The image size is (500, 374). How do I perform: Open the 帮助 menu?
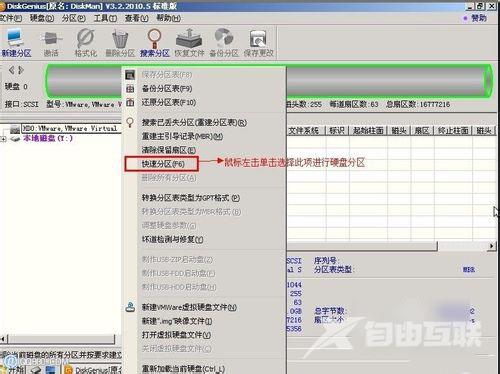coord(168,18)
